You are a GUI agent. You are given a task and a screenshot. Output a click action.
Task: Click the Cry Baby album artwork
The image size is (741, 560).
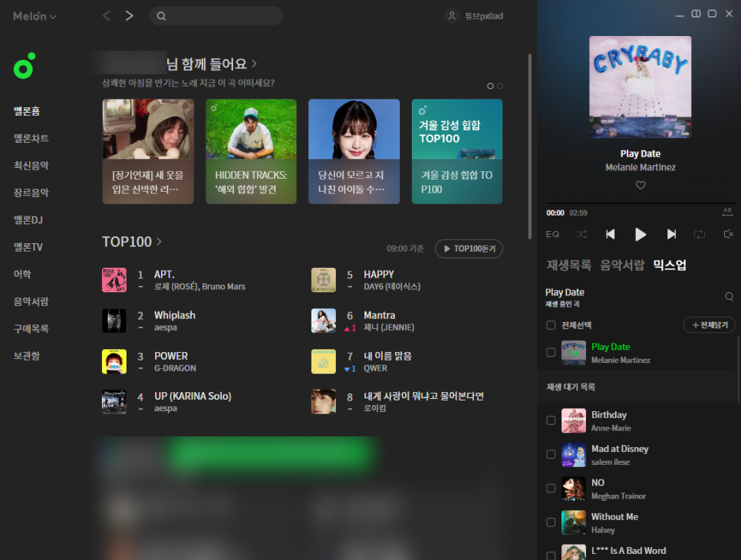tap(641, 87)
